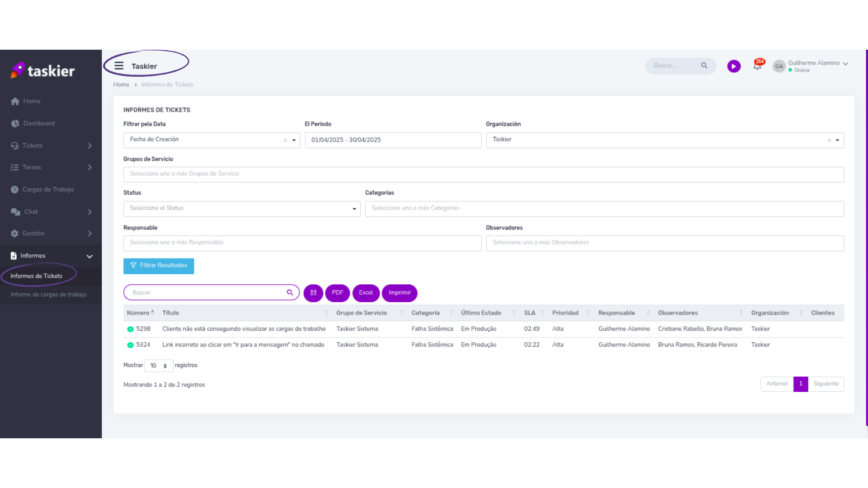The width and height of the screenshot is (868, 488).
Task: Click the hamburger menu icon
Action: 119,66
